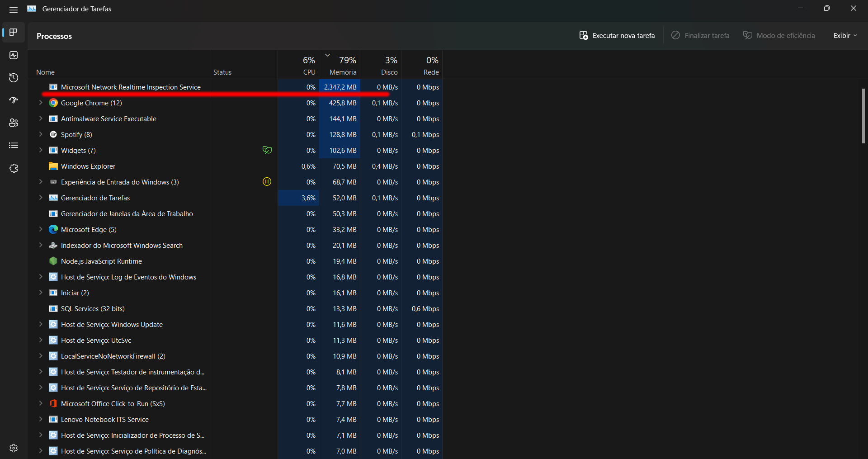This screenshot has height=459, width=868.
Task: Sort processes by Disco column
Action: click(381, 65)
